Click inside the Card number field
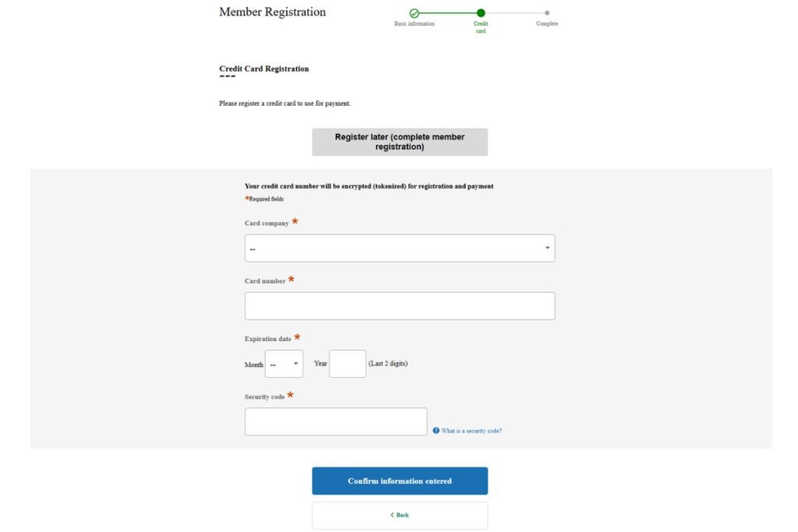Viewport: 798px width, 532px height. (399, 305)
